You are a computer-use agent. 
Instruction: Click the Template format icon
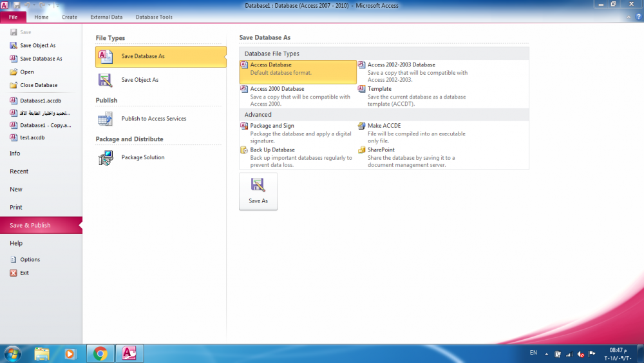click(361, 89)
